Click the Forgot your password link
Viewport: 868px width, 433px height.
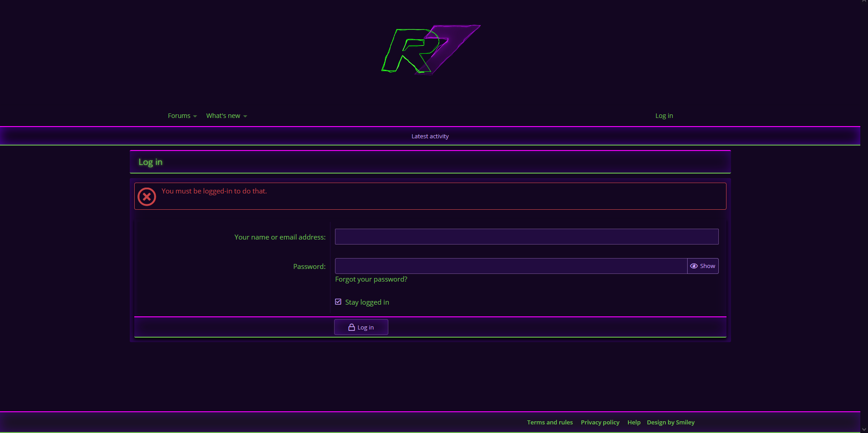tap(371, 279)
